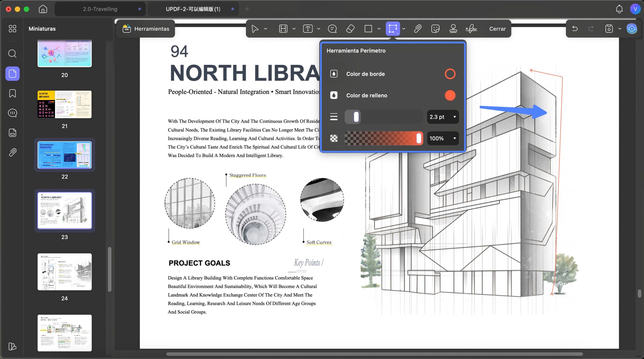Undo the last action
This screenshot has width=644, height=359.
575,29
